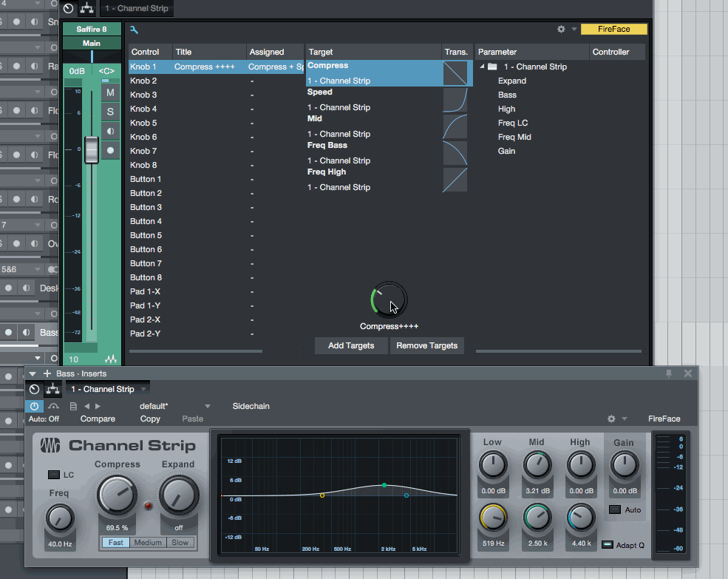Mute the Main channel
728x579 pixels.
coord(110,92)
